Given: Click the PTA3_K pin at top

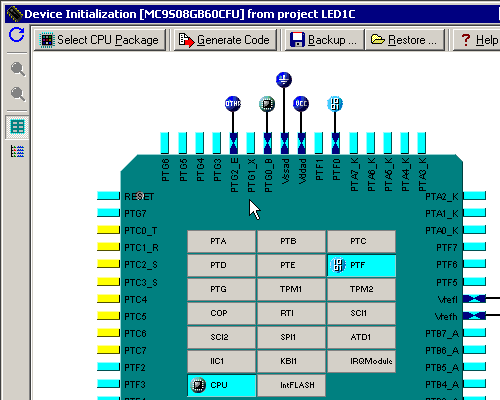Looking at the screenshot, I should [422, 143].
